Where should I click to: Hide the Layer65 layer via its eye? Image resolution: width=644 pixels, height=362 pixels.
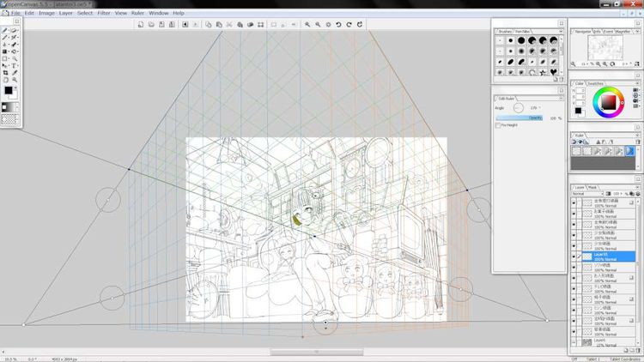574,256
